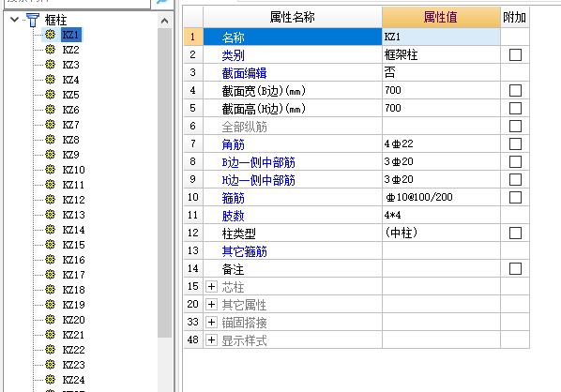Screen dimensions: 561x392
Task: Click the 柱类型 value (中柱)
Action: [441, 233]
